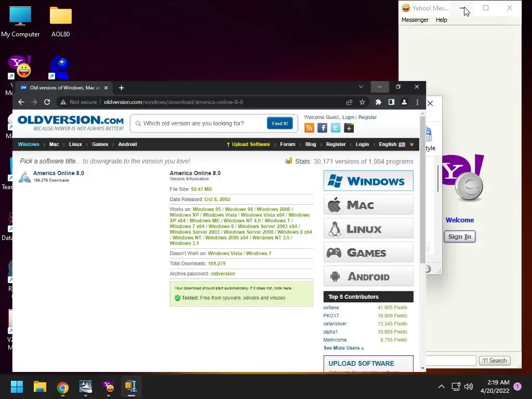
Task: Open the Chrome extensions puzzle icon
Action: coord(378,102)
